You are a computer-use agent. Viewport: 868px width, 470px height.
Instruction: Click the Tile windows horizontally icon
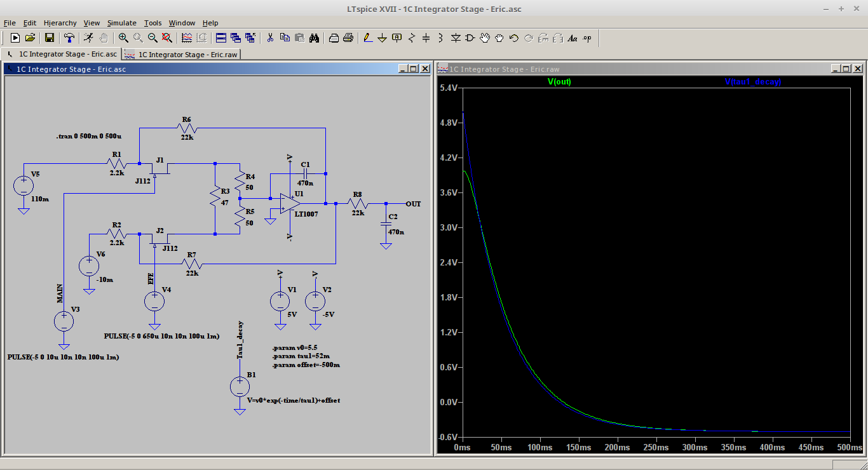pyautogui.click(x=221, y=38)
